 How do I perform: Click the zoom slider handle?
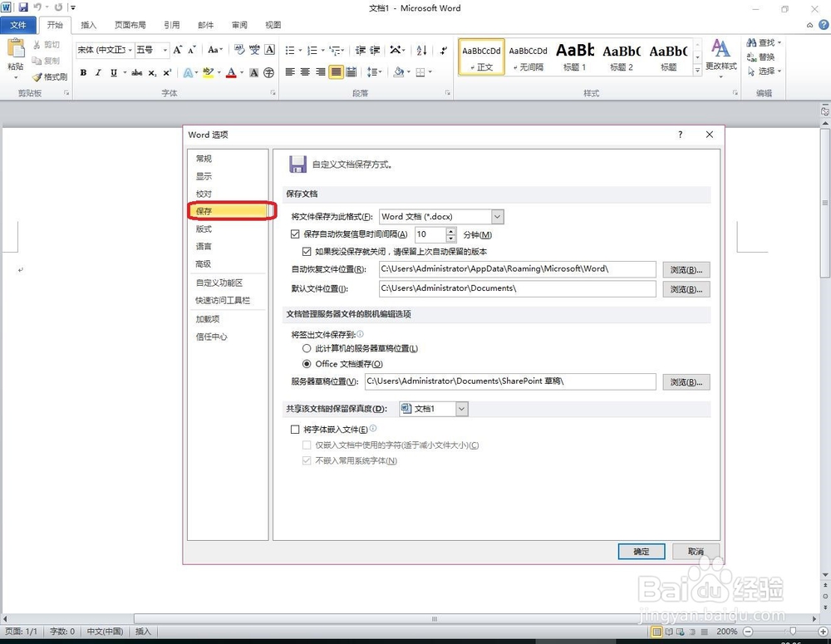pyautogui.click(x=792, y=632)
